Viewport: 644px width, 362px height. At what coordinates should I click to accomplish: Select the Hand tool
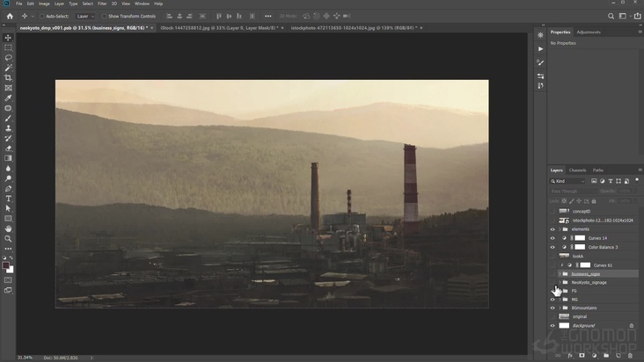pos(8,228)
